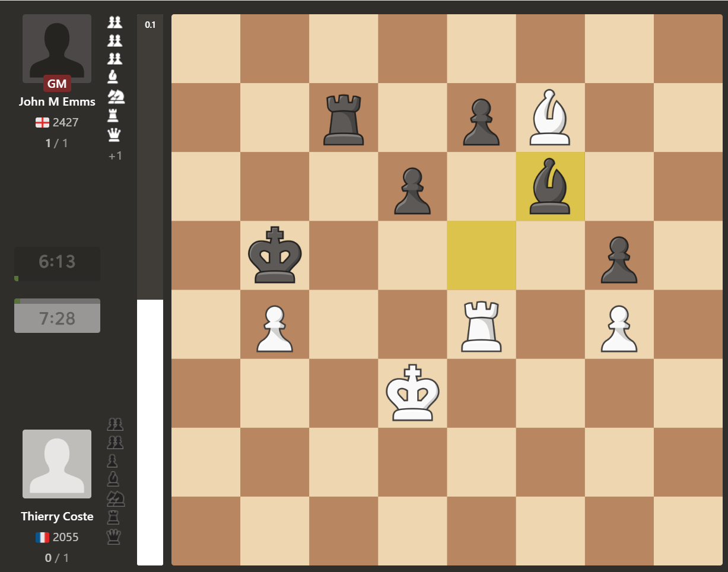Click the black rook on the board
728x572 pixels.
(344, 120)
